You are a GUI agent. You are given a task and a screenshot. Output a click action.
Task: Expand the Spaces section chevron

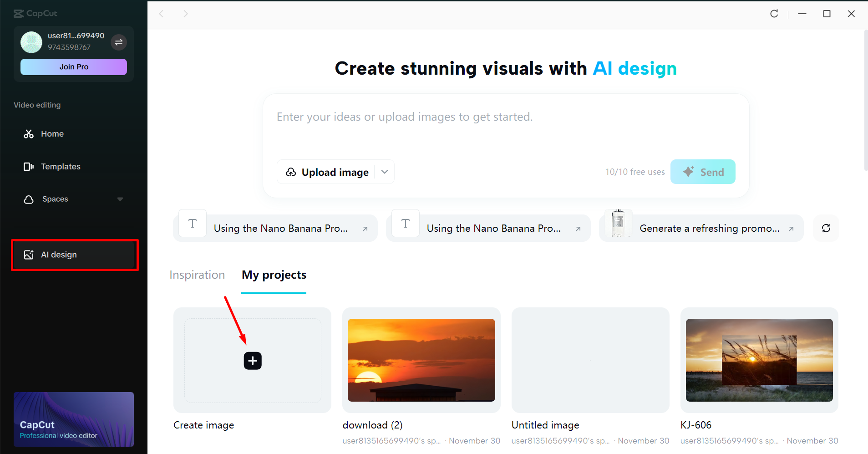coord(120,199)
